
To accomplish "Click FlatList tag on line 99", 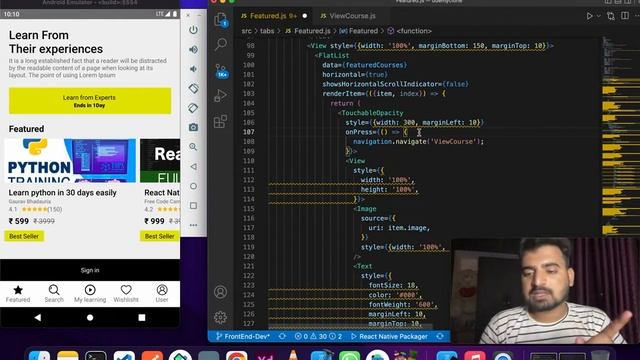I will tap(333, 56).
